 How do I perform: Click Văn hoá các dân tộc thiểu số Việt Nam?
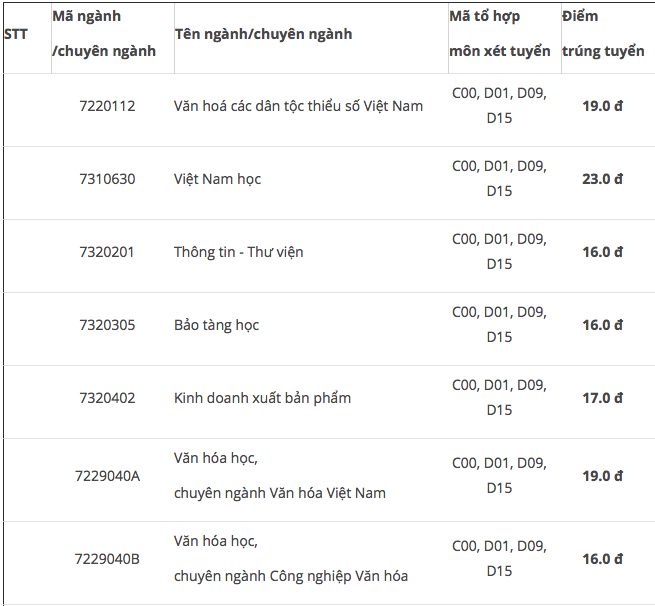[x=298, y=106]
